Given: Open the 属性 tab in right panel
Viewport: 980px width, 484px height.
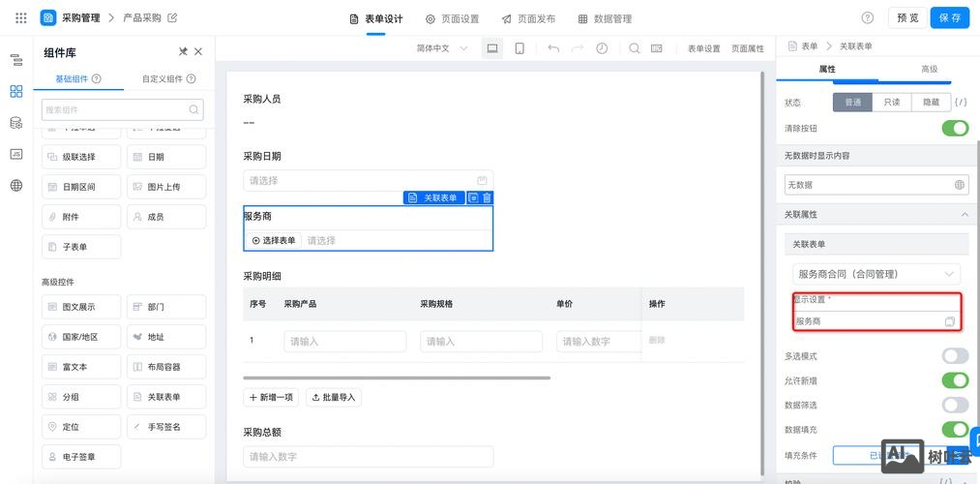Looking at the screenshot, I should pos(827,70).
